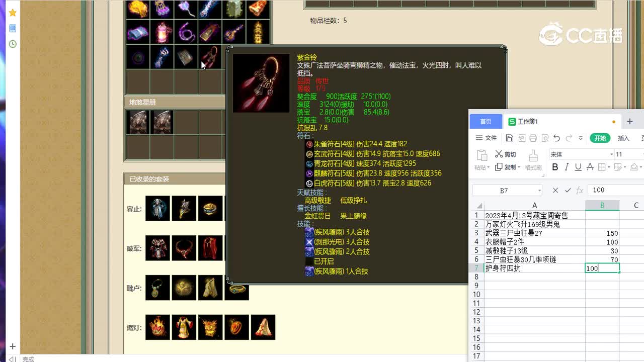Click the yellow robe in 燃灯 set
The width and height of the screenshot is (644, 362).
click(x=184, y=327)
